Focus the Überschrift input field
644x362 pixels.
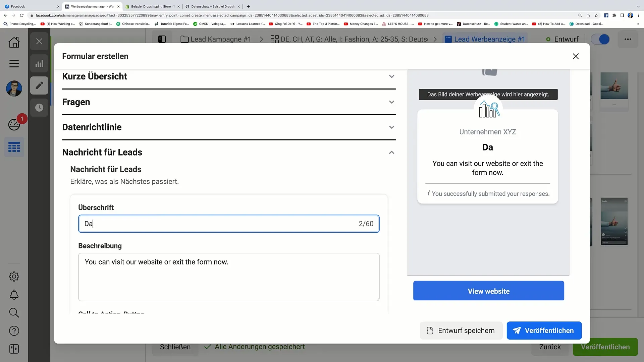point(229,224)
